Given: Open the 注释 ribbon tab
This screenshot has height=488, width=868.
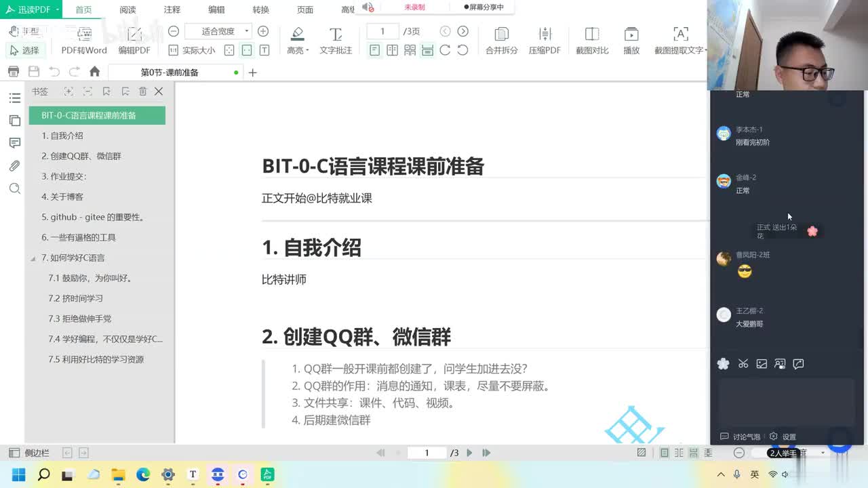Looking at the screenshot, I should point(172,9).
